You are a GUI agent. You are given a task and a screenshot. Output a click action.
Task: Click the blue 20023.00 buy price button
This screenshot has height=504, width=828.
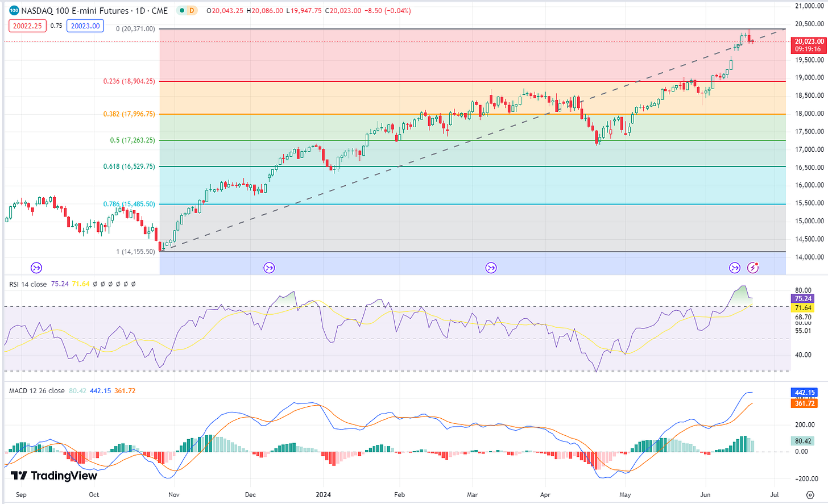tap(85, 26)
